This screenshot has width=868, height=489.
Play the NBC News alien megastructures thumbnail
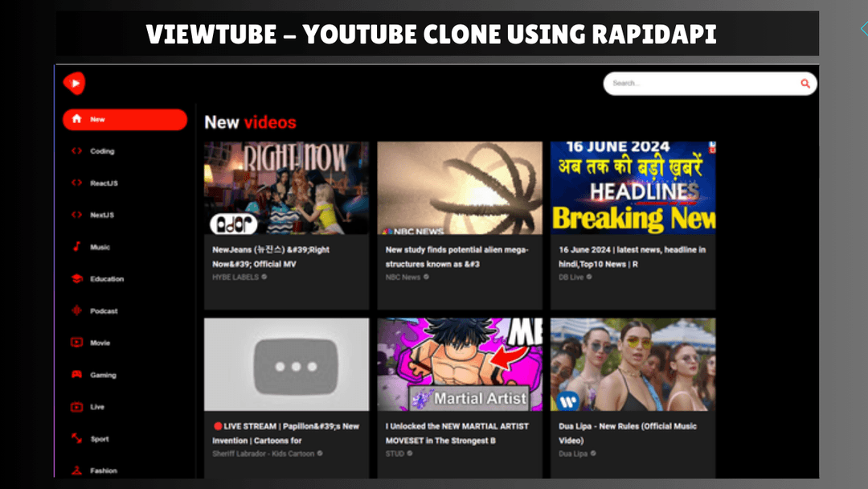460,187
